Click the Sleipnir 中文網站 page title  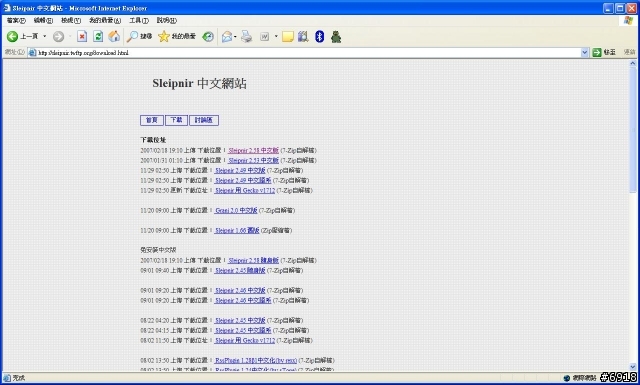tap(199, 83)
